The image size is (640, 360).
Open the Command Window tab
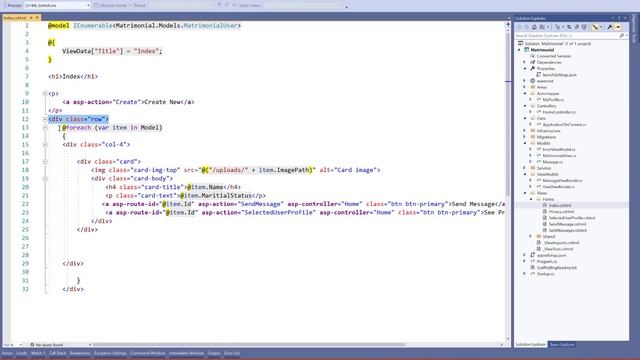point(148,353)
